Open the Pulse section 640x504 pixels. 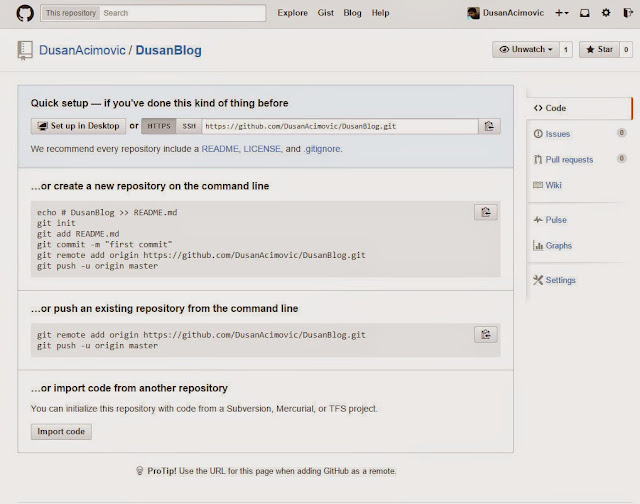(550, 220)
